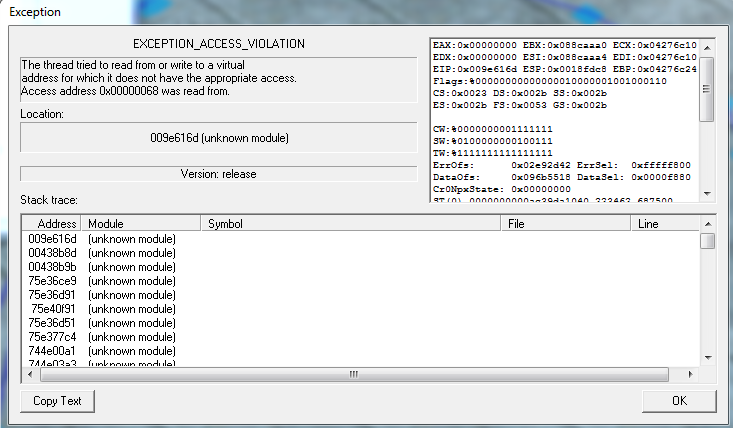Click stack trace vertical scrollbar thumb
733x428 pixels.
tap(708, 241)
